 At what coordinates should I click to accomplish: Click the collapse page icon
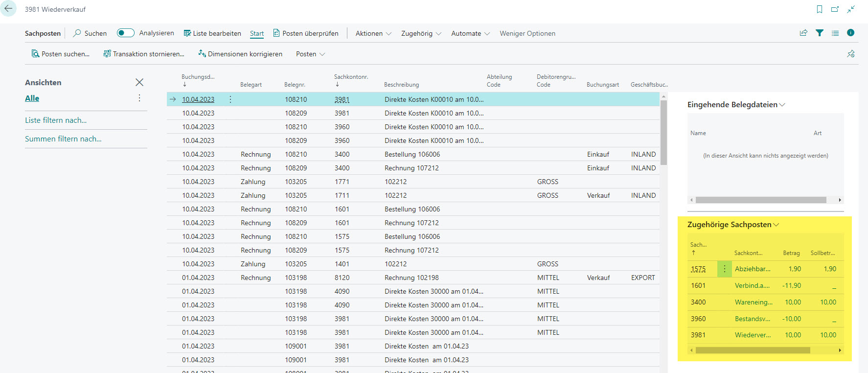coord(851,9)
